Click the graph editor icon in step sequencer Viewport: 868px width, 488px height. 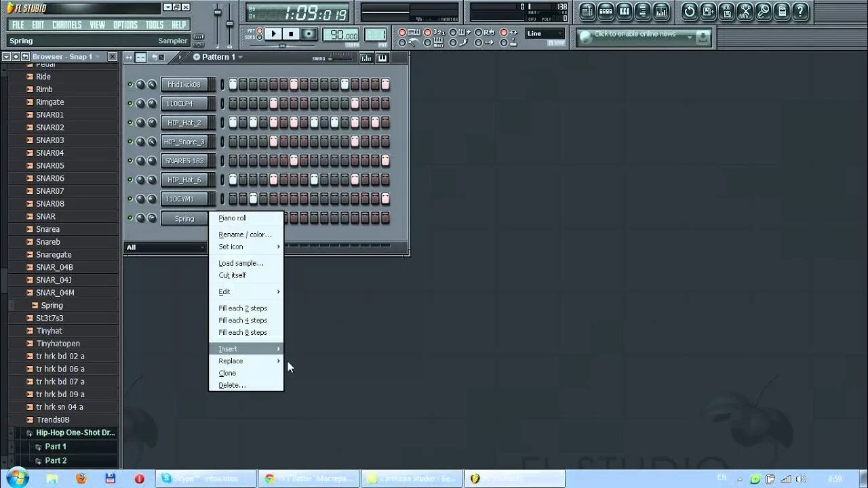pos(366,58)
